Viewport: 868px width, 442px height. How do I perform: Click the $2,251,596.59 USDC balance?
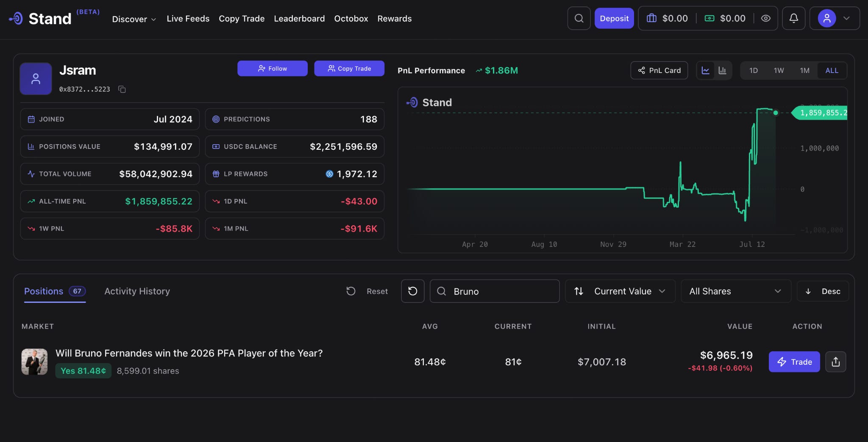[x=343, y=147]
